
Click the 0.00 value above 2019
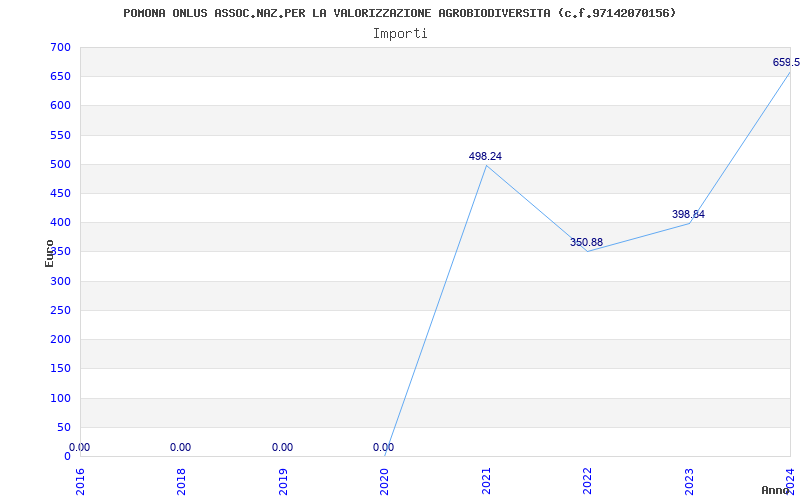coord(282,447)
